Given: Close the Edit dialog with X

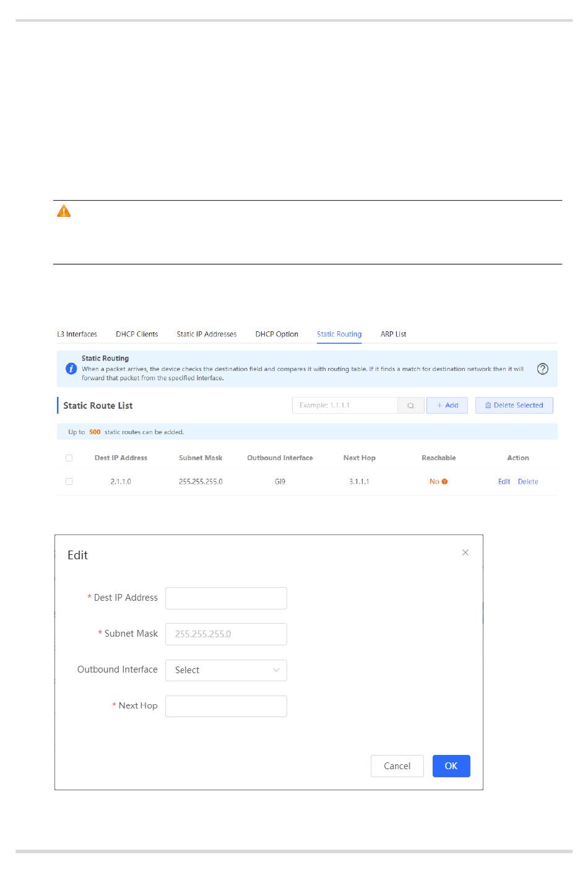Looking at the screenshot, I should pos(465,552).
